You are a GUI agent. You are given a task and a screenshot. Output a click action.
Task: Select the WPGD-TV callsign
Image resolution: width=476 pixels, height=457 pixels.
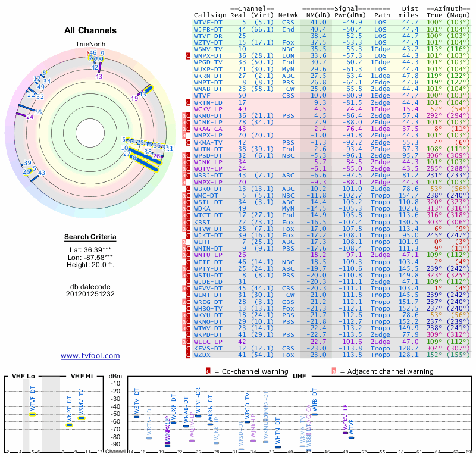208,62
